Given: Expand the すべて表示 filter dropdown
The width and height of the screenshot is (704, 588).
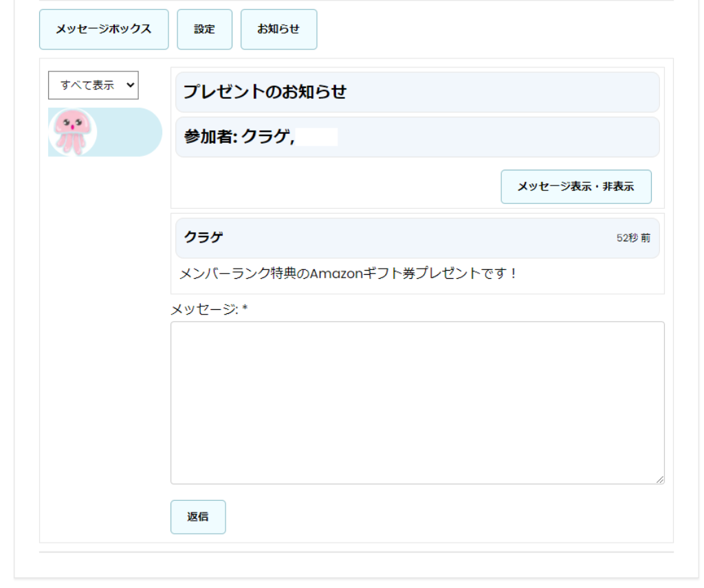Looking at the screenshot, I should point(93,85).
